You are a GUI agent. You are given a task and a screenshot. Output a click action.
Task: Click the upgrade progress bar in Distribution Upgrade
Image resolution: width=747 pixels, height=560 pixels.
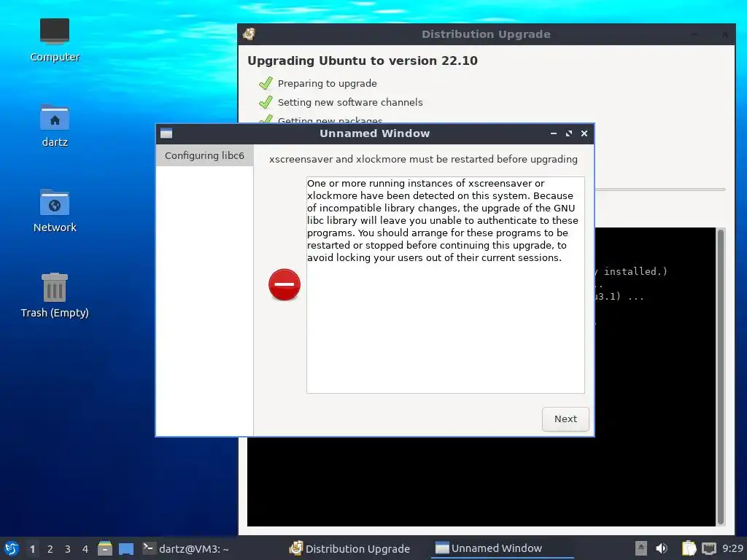click(660, 190)
